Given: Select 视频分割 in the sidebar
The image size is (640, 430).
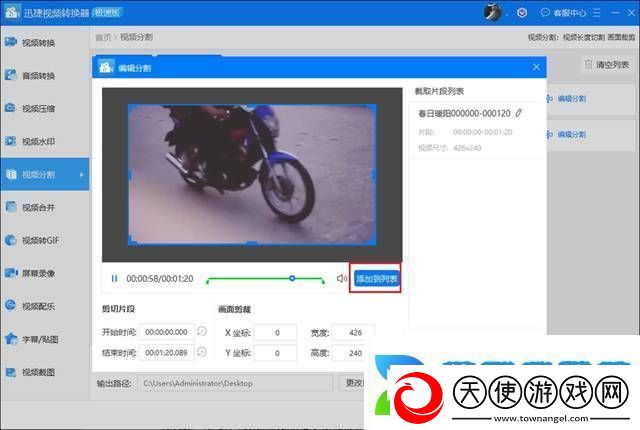Looking at the screenshot, I should (x=45, y=175).
